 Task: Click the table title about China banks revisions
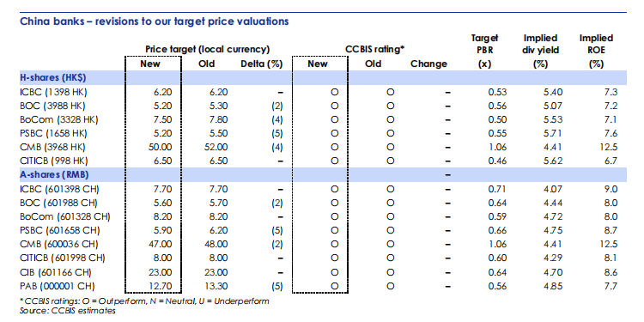coord(154,21)
